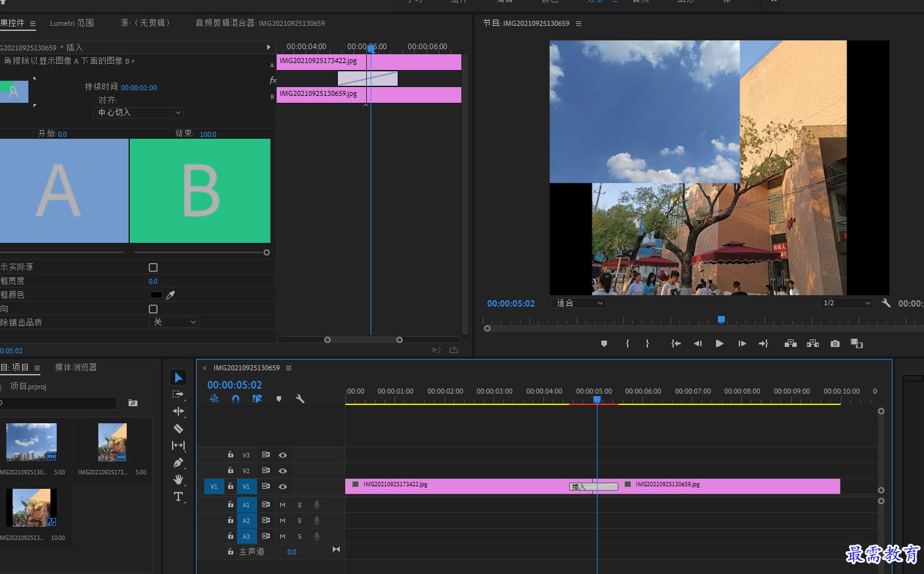This screenshot has width=924, height=574.
Task: Select the Razor tool
Action: 178,429
